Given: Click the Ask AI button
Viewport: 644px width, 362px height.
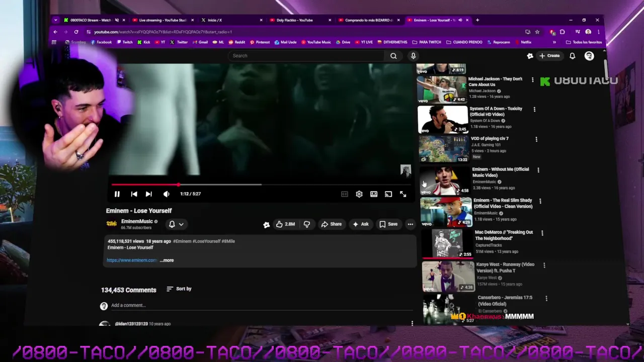Looking at the screenshot, I should tap(360, 224).
